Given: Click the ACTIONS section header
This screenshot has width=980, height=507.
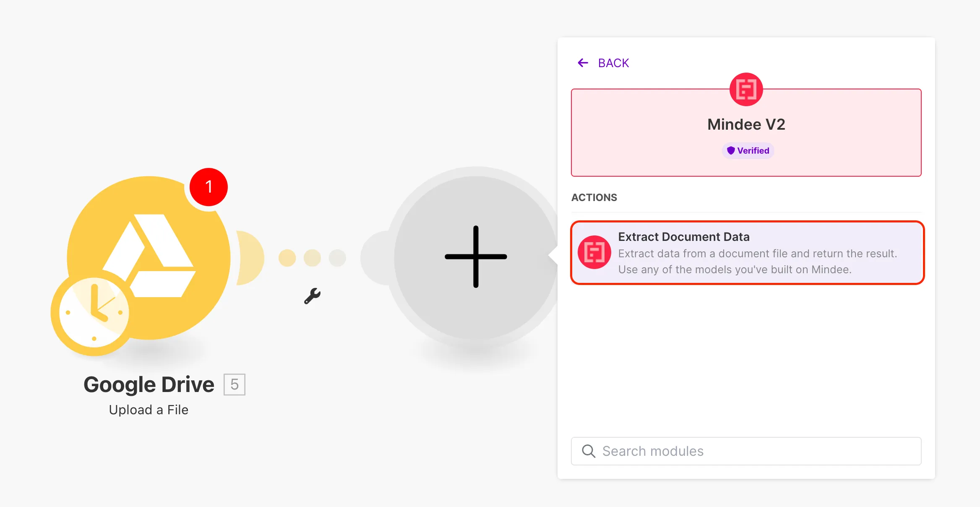Looking at the screenshot, I should (x=594, y=197).
